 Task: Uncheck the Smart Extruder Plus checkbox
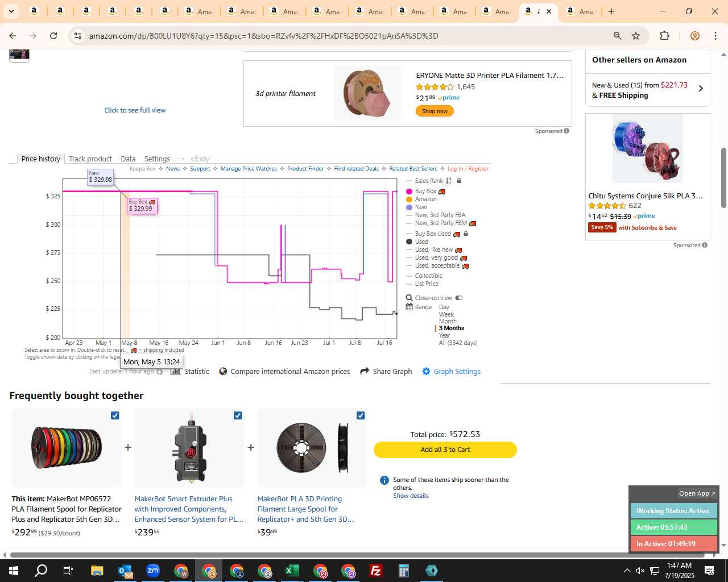pyautogui.click(x=238, y=415)
